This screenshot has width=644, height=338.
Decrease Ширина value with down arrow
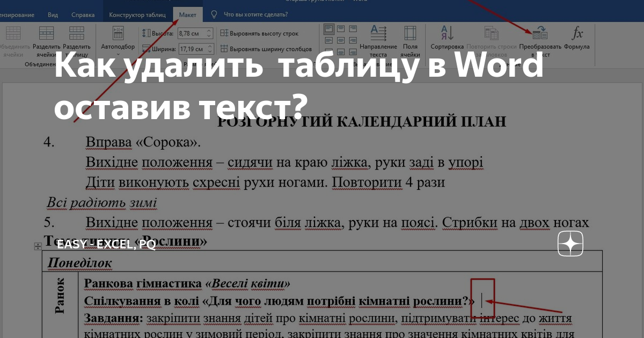tap(209, 51)
